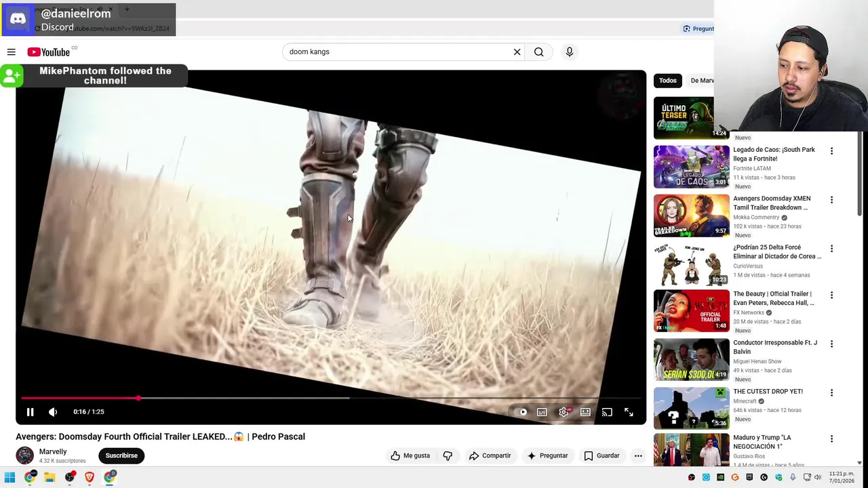The width and height of the screenshot is (868, 488).
Task: Open 'Avengers Doomsday XMEN Tamil Trailer' video
Action: [x=772, y=203]
